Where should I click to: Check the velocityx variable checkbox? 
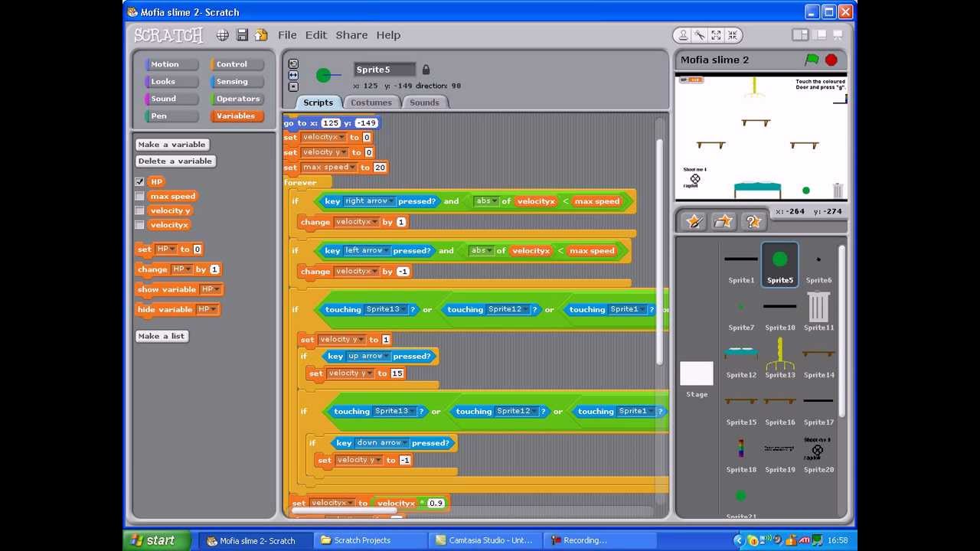point(139,225)
